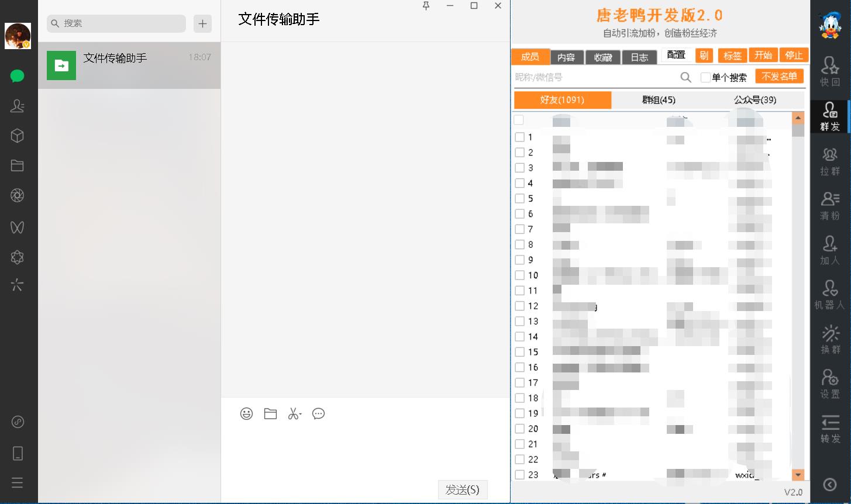Viewport: 851px width, 504px height.
Task: Click the chat message input area
Action: click(366, 450)
